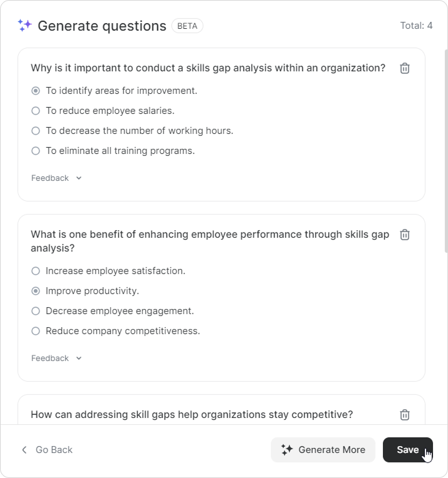Image resolution: width=448 pixels, height=478 pixels.
Task: Click the sparkle icon beside Generate questions
Action: pyautogui.click(x=24, y=26)
